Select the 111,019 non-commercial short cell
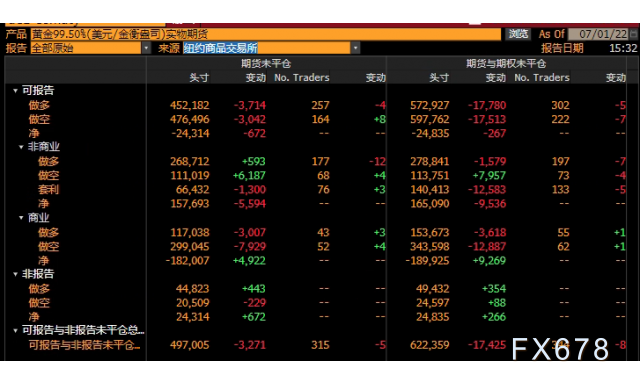 coord(190,176)
